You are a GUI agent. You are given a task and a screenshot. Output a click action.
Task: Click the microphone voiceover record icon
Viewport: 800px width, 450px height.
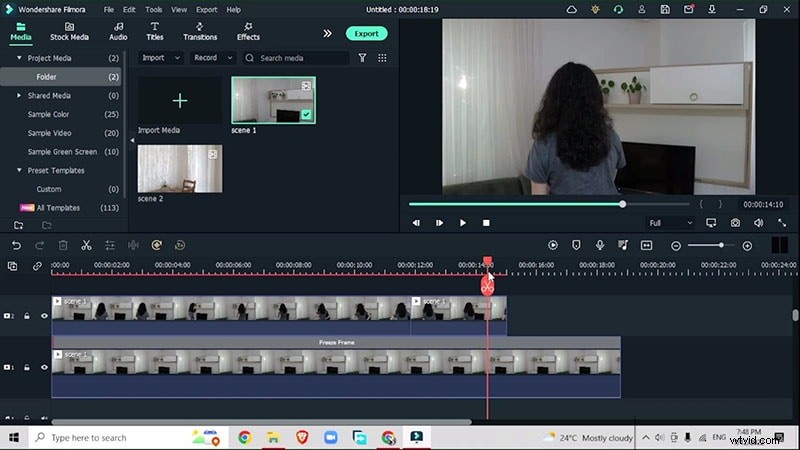click(x=600, y=245)
